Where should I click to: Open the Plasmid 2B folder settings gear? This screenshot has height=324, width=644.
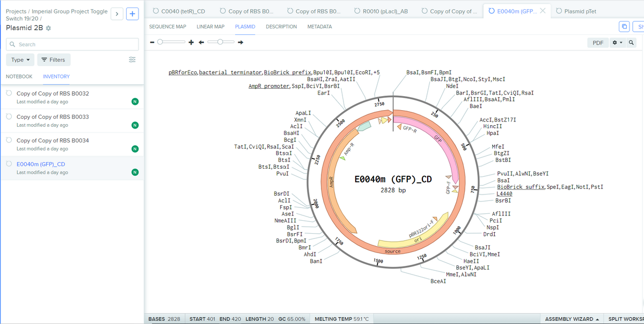pos(49,28)
